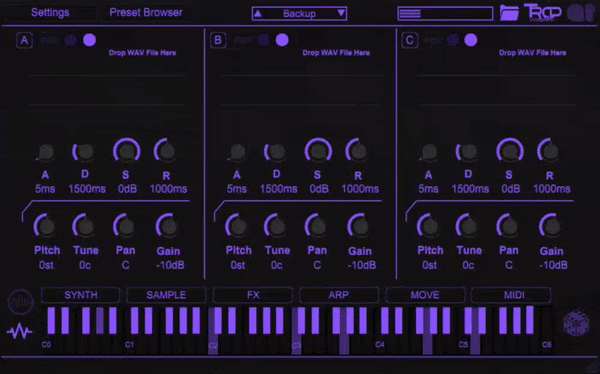Open the Backup preset name menu
600x374 pixels.
(299, 14)
